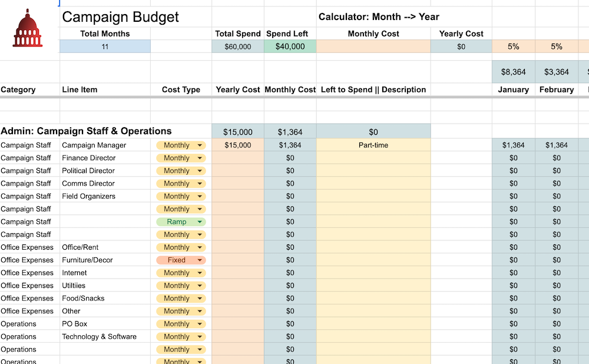Open the Furniture/Decor Fixed dropdown

click(180, 260)
